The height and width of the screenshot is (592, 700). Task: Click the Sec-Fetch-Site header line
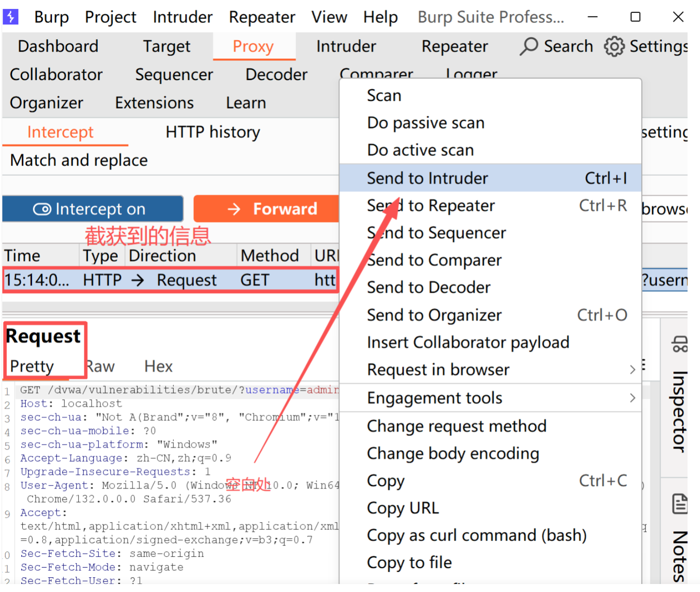[x=112, y=553]
